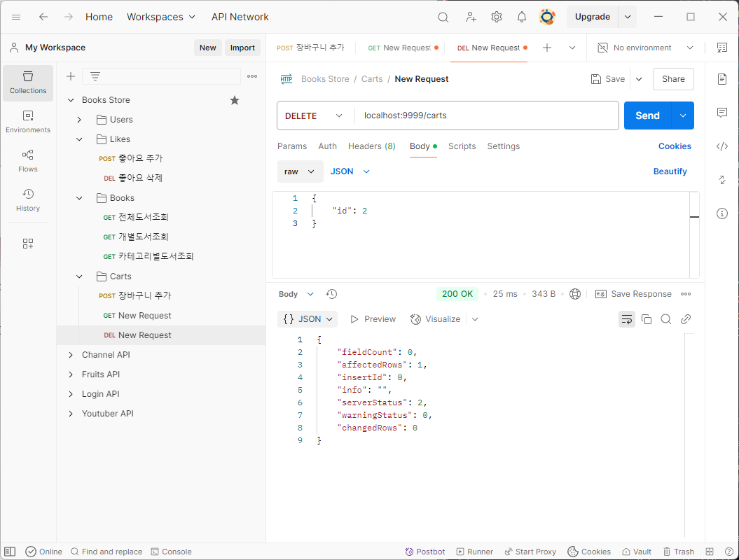Open the POST 장바구니 추가 request tab

[x=310, y=48]
